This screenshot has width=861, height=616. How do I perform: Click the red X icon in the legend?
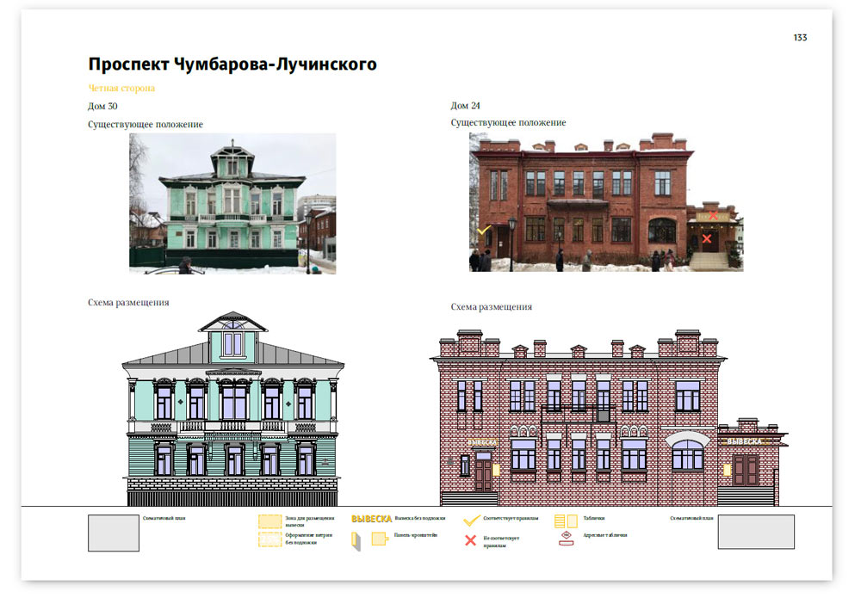(x=471, y=540)
